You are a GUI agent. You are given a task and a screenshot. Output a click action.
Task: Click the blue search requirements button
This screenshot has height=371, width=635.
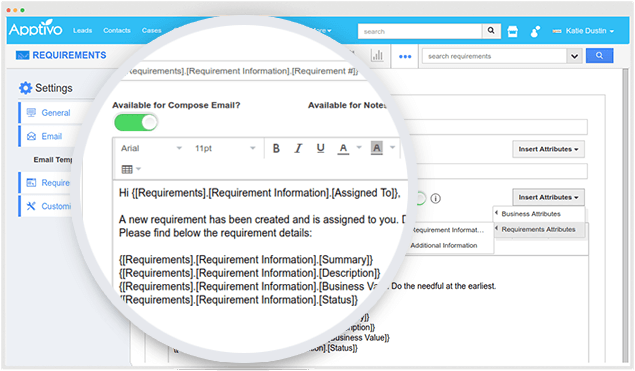[599, 55]
